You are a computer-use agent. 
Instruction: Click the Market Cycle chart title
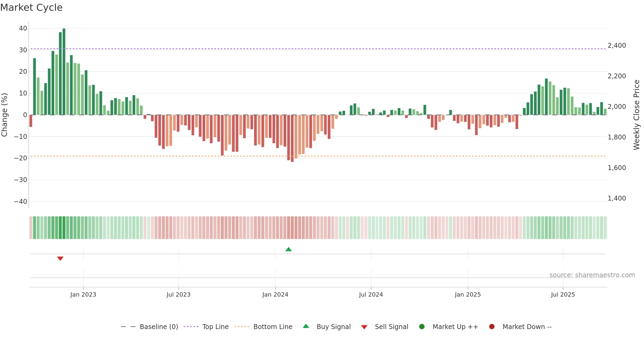[x=31, y=8]
